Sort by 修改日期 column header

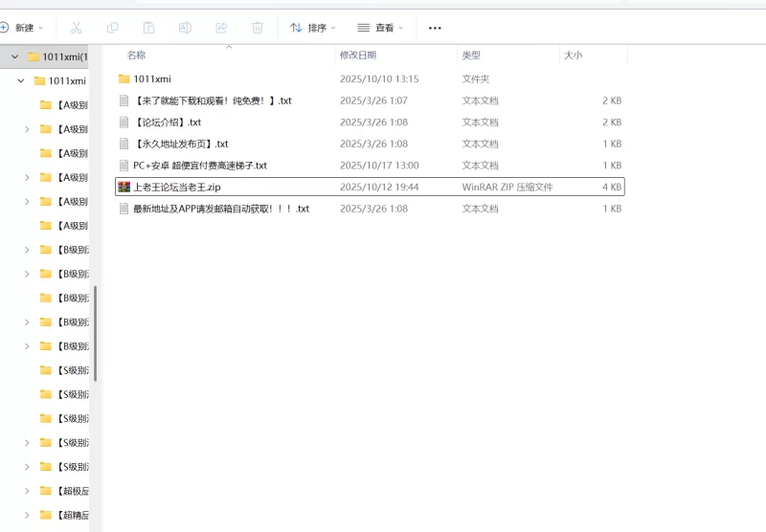[x=358, y=55]
